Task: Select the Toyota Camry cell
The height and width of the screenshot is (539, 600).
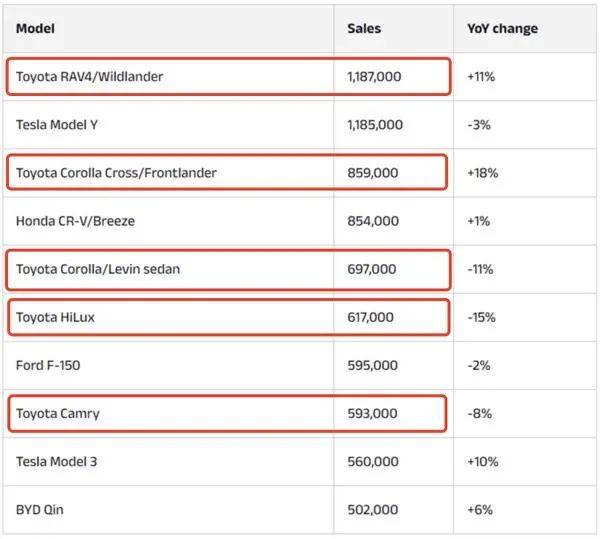Action: tap(58, 413)
